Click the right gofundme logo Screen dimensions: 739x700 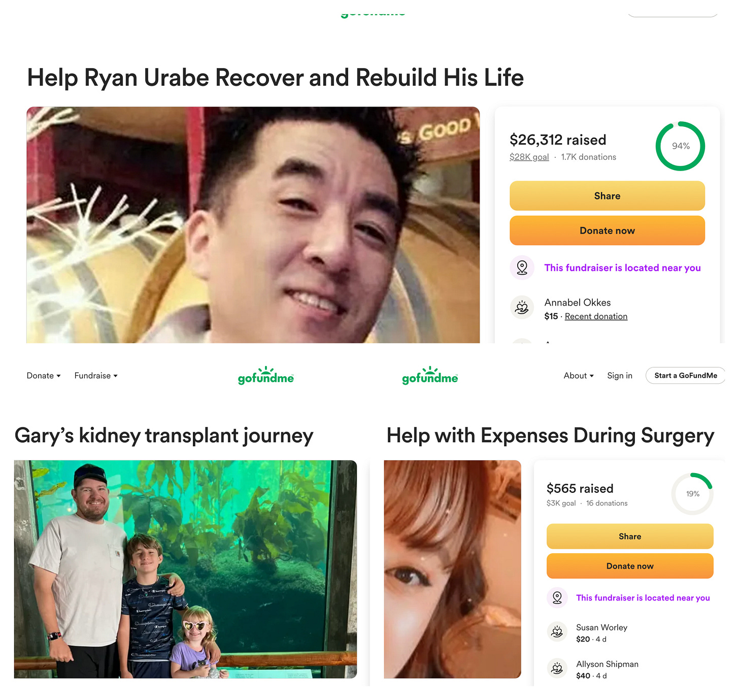click(x=430, y=376)
